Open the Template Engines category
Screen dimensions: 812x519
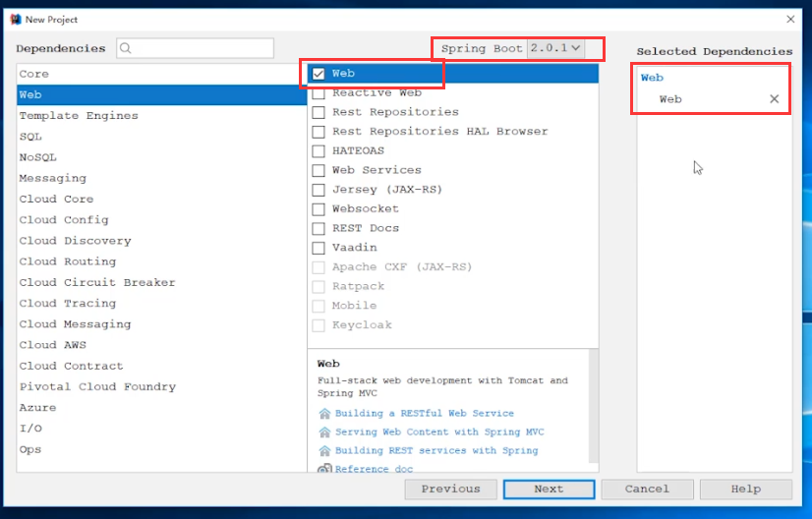coord(161,116)
